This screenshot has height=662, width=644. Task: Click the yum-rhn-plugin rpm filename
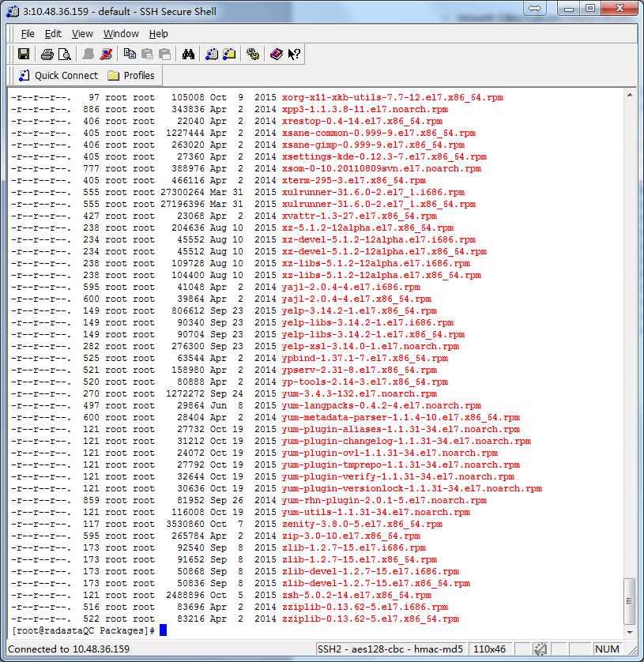pyautogui.click(x=384, y=500)
